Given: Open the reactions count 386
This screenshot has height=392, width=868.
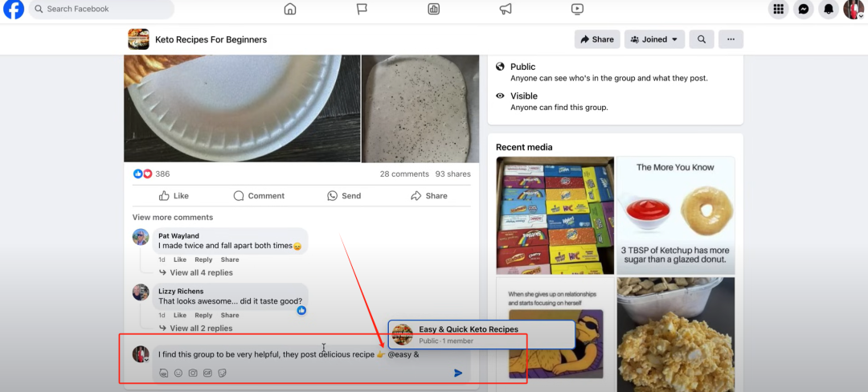Looking at the screenshot, I should 162,174.
